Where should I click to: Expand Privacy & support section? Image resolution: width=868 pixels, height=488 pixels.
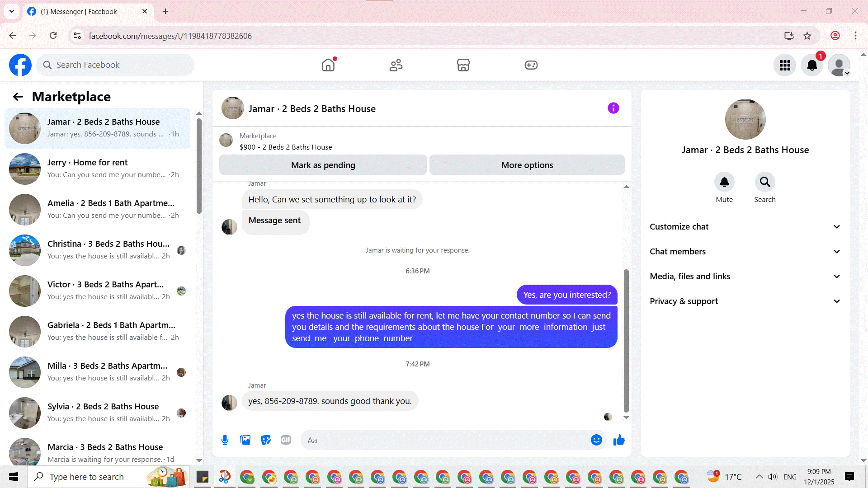coord(745,301)
